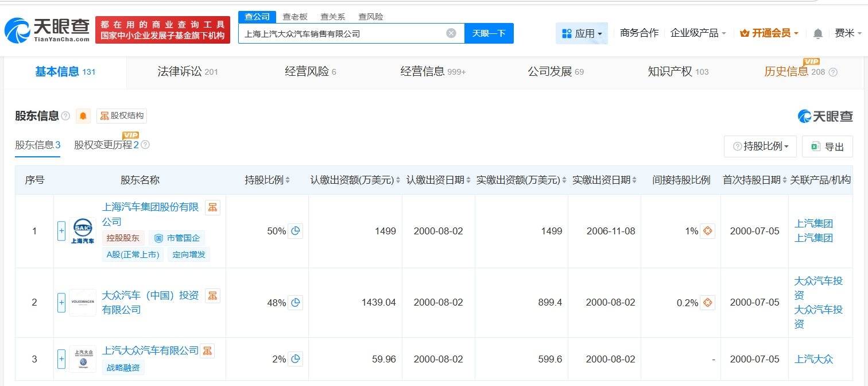Screen dimensions: 868x386
Task: Open the 知识产权 tab
Action: pyautogui.click(x=678, y=72)
